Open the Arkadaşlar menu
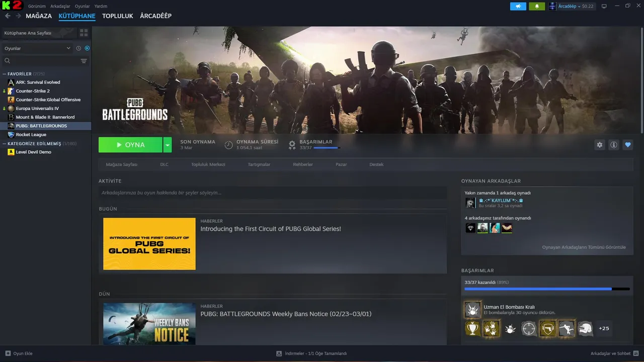Screen dimensions: 644x362 point(60,6)
